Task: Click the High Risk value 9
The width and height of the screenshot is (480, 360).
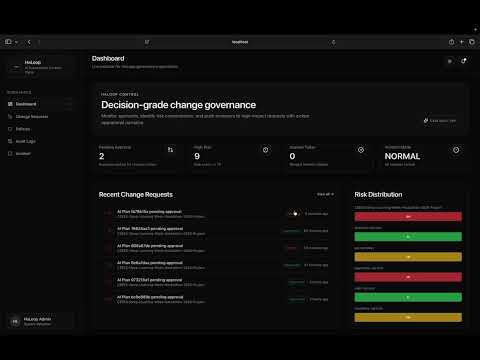Action: point(197,156)
